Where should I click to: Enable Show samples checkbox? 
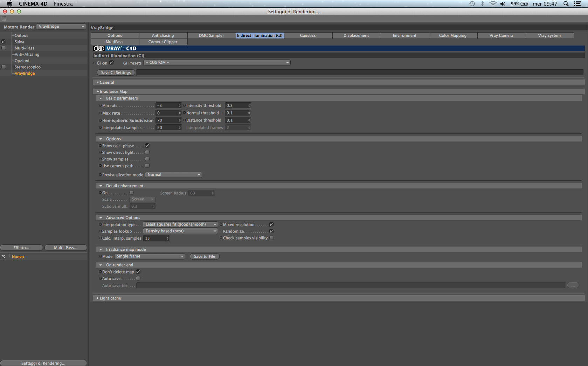147,159
